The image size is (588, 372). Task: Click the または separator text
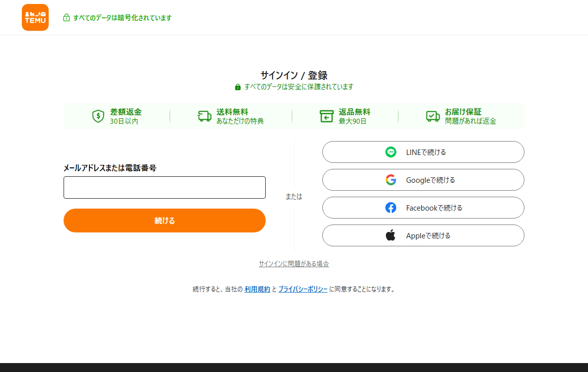294,197
